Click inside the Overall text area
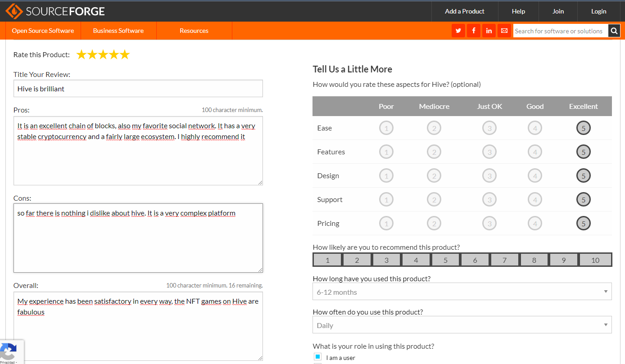 coord(138,326)
